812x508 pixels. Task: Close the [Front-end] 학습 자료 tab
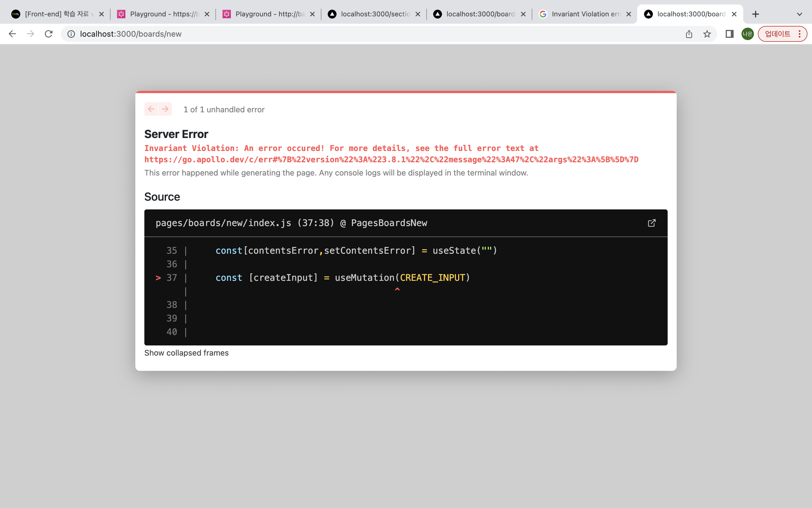click(101, 14)
